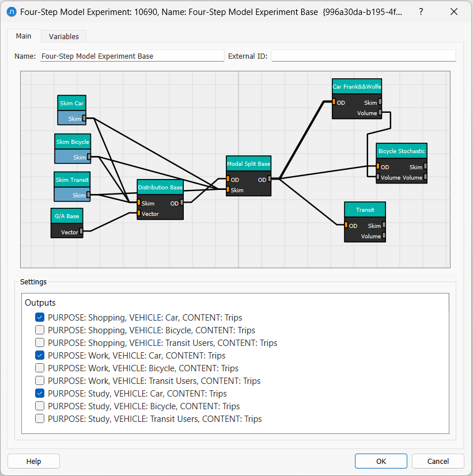Select the Bicycle Stochastic node

(x=401, y=150)
